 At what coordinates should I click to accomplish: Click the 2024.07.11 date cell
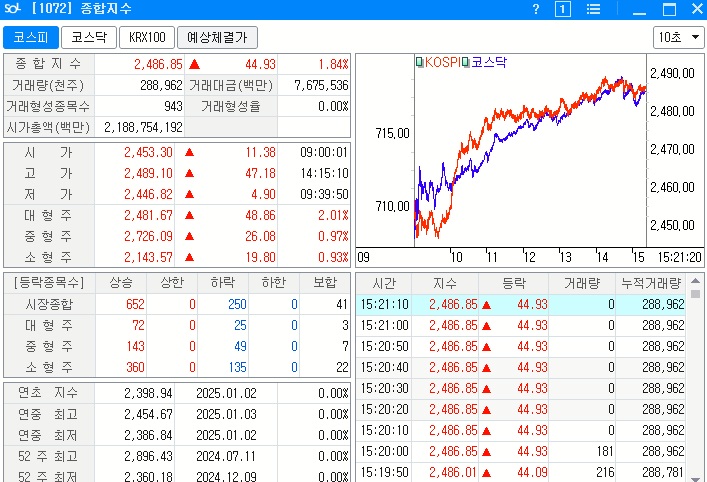[x=226, y=456]
